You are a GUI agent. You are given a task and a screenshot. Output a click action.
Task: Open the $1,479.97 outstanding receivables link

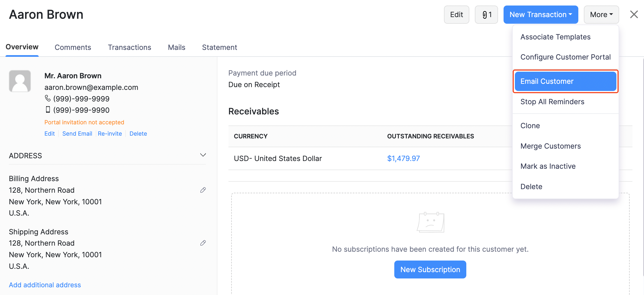click(403, 159)
